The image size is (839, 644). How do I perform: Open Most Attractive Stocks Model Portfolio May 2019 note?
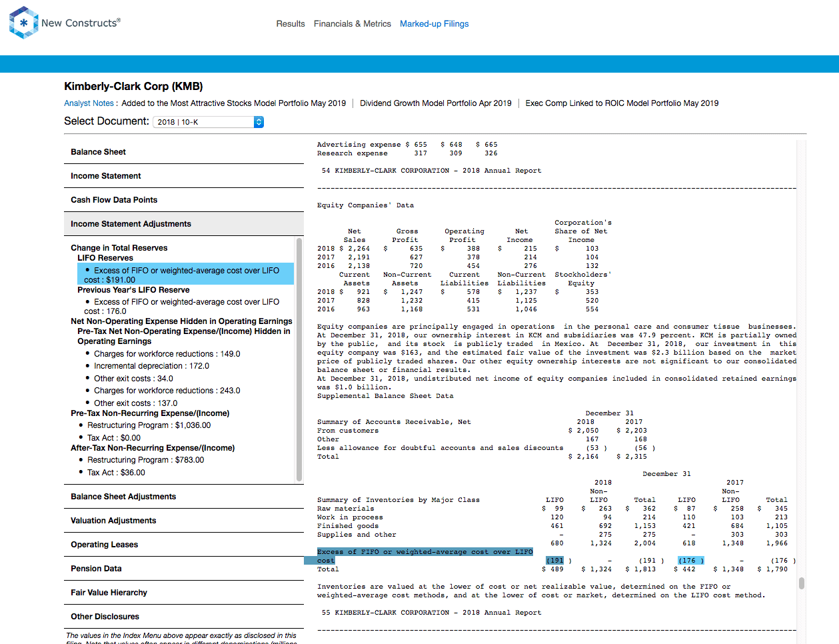coord(234,103)
